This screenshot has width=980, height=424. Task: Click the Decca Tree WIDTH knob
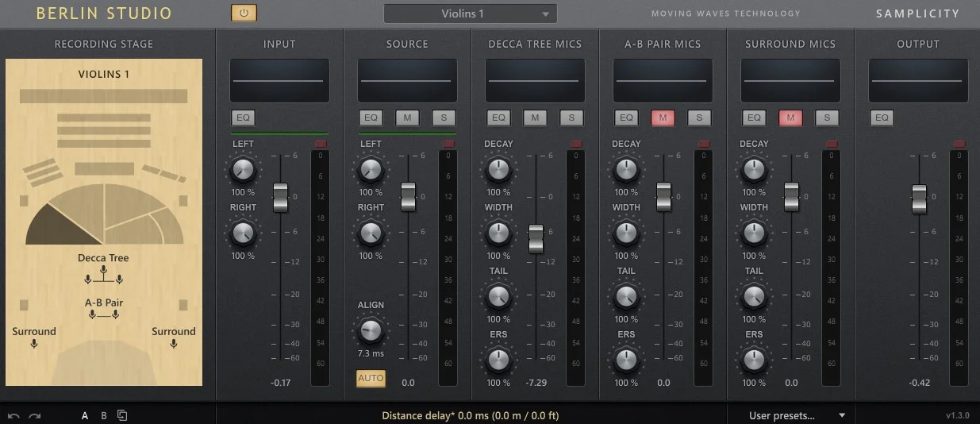point(498,233)
